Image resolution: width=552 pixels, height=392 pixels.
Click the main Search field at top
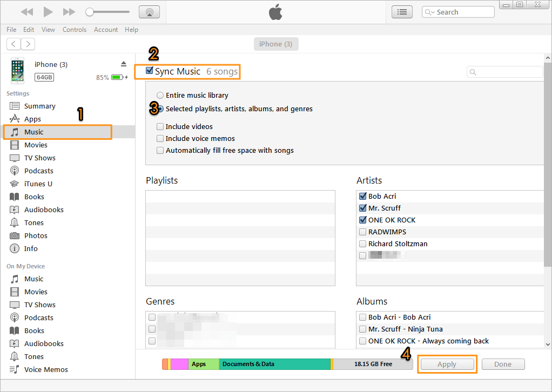(458, 12)
